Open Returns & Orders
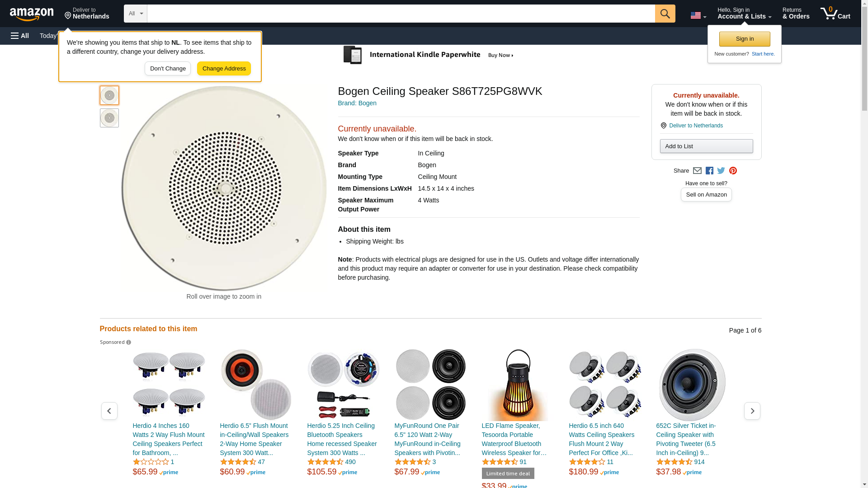868x488 pixels. (796, 14)
